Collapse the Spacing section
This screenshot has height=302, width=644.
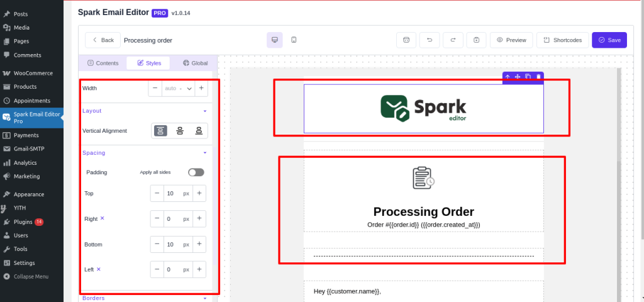coord(205,153)
